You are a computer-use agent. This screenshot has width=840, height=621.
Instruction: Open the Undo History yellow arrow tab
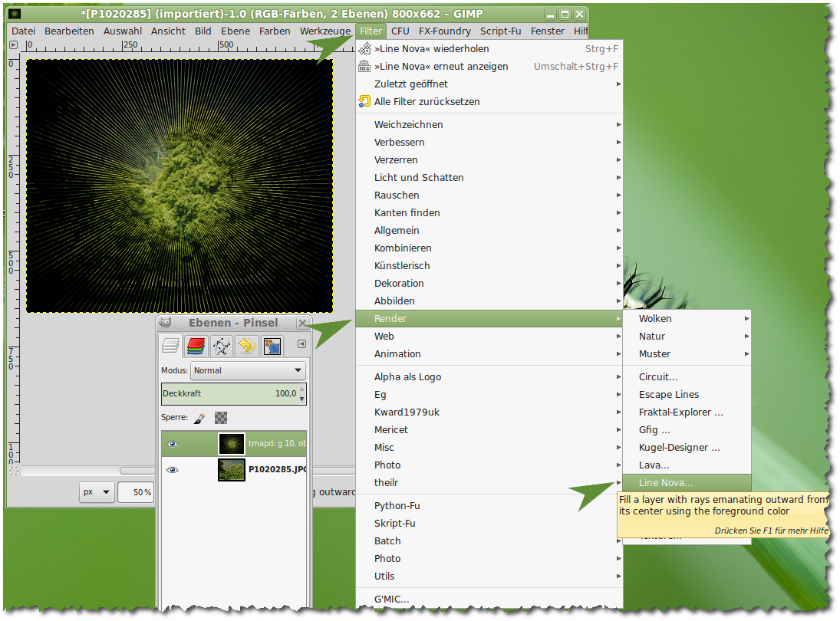(x=246, y=347)
